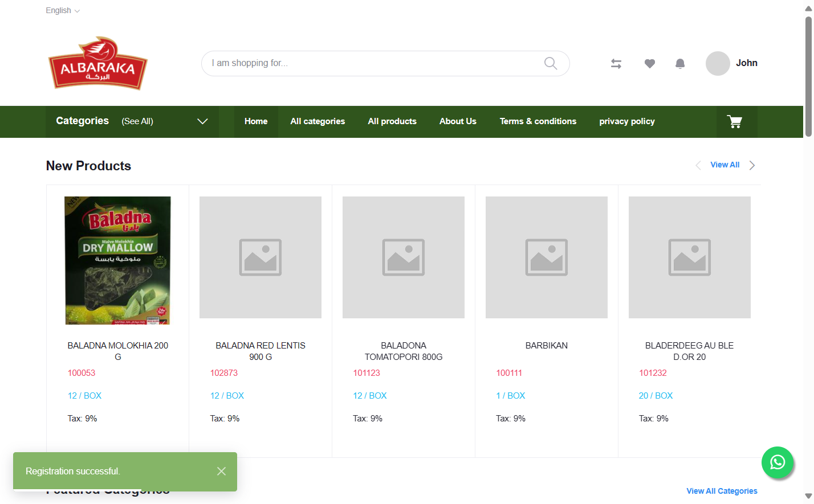814x504 pixels.
Task: Open Terms & conditions page
Action: tap(538, 121)
